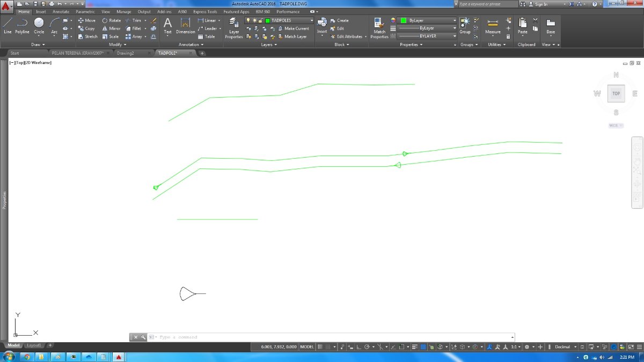The width and height of the screenshot is (644, 362).
Task: Switch to the Parametric ribbon tab
Action: 85,11
